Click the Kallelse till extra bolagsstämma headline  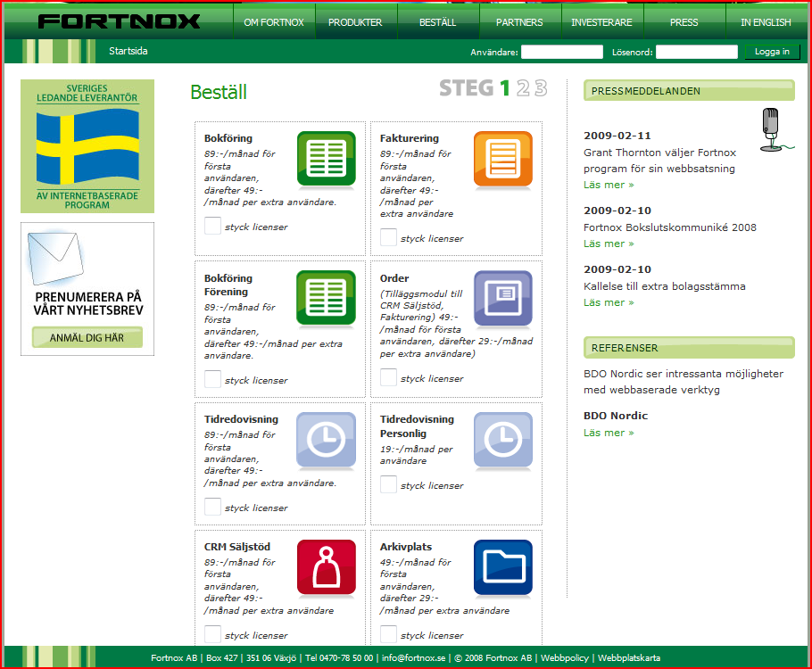pos(665,286)
